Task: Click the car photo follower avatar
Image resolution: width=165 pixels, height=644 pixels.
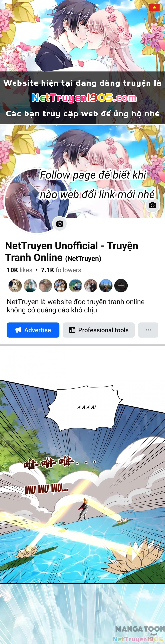Action: click(76, 286)
